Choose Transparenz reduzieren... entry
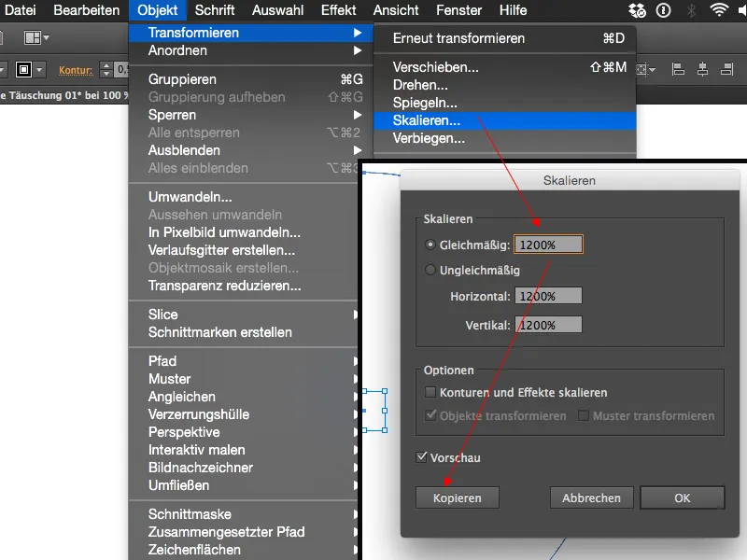 [244, 286]
